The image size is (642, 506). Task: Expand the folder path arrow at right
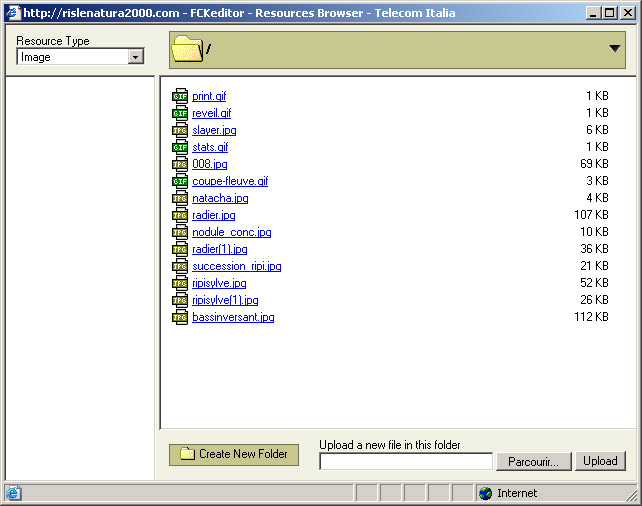point(614,48)
